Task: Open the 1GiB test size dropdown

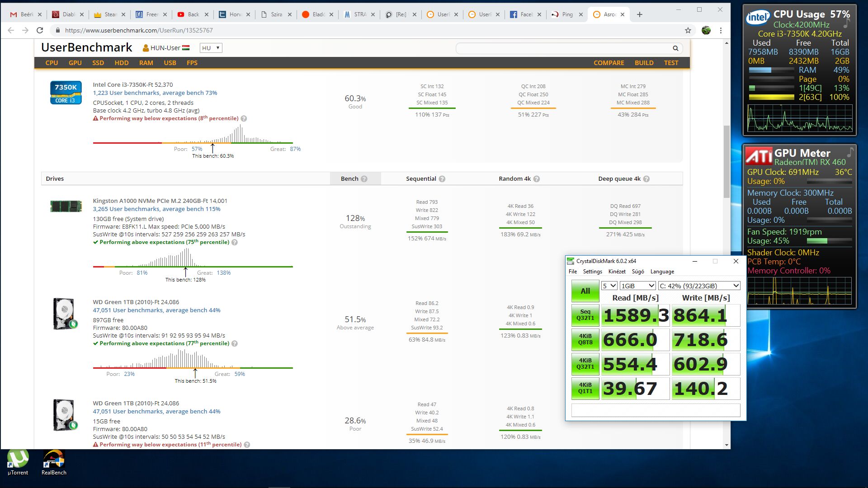Action: tap(637, 286)
